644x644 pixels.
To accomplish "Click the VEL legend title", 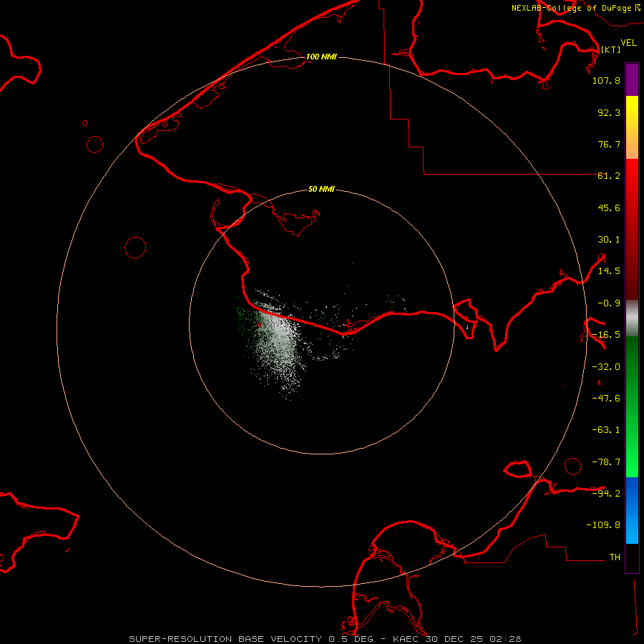I will (x=628, y=43).
